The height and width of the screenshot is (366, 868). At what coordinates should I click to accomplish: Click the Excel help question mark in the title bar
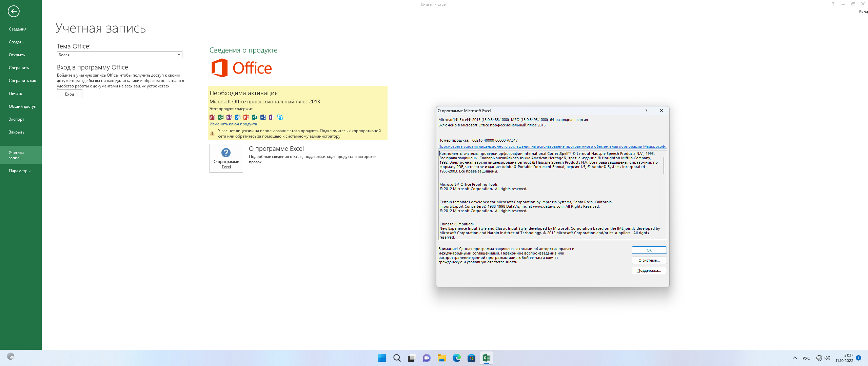coord(833,4)
